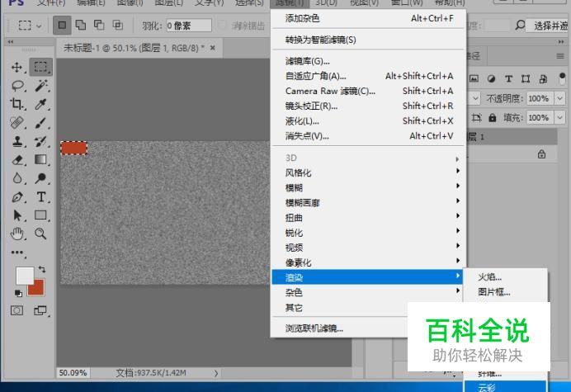Expand the 杂色 filter submenu
This screenshot has height=392, width=571.
pos(367,292)
